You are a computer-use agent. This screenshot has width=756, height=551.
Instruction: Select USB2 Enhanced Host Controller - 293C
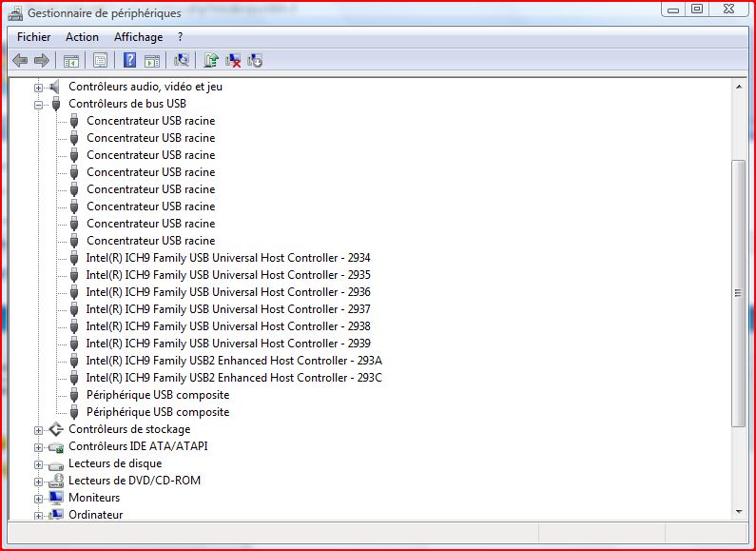(x=234, y=378)
